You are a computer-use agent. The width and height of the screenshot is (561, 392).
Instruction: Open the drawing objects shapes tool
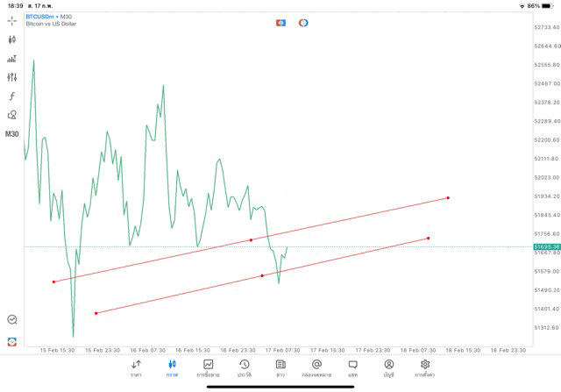pyautogui.click(x=12, y=115)
